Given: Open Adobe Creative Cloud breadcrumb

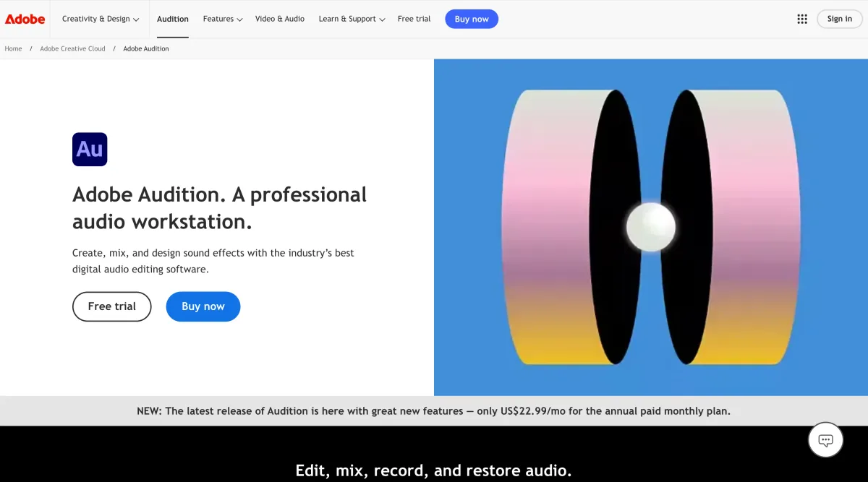Looking at the screenshot, I should coord(72,48).
